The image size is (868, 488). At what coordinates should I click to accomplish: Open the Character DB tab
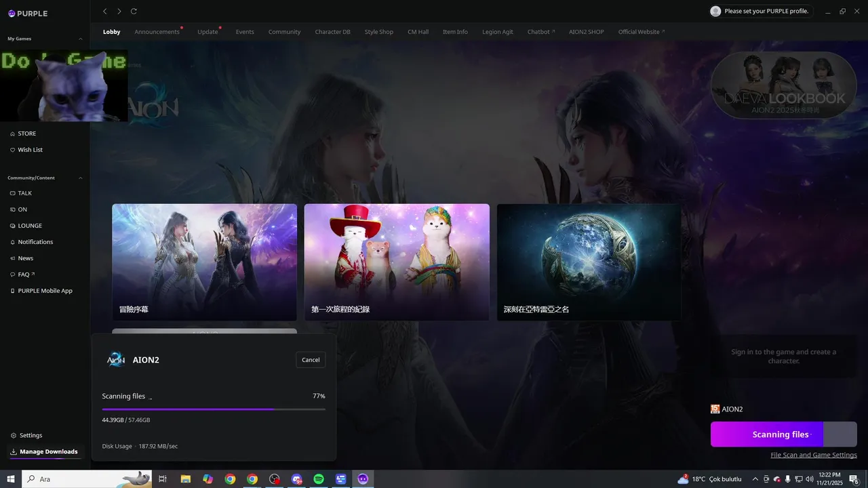pos(333,32)
